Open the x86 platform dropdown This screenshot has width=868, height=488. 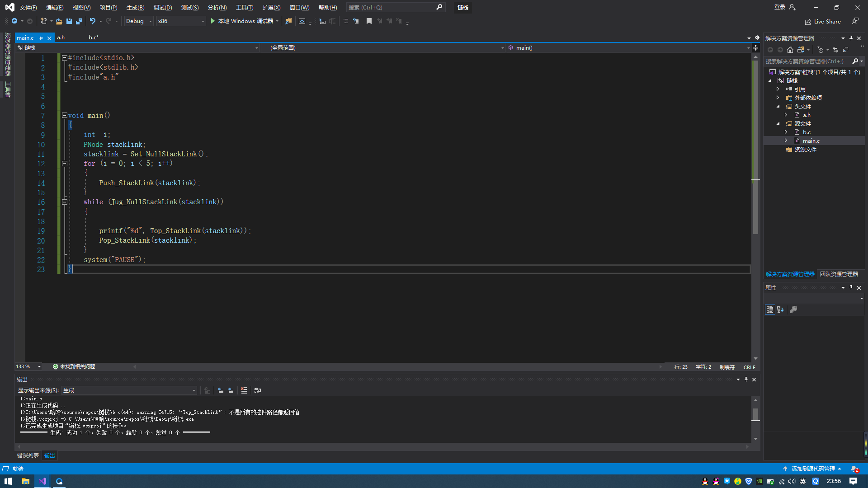click(x=181, y=21)
